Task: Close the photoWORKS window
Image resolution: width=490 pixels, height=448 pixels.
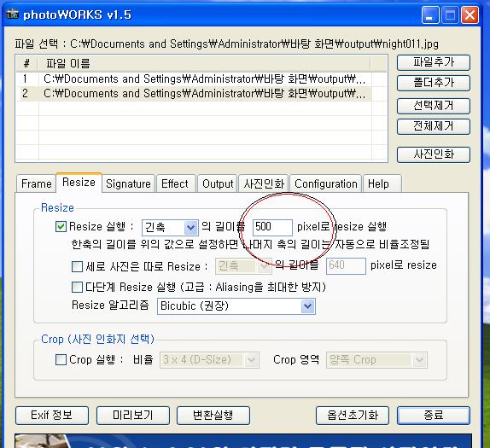Action: 470,15
